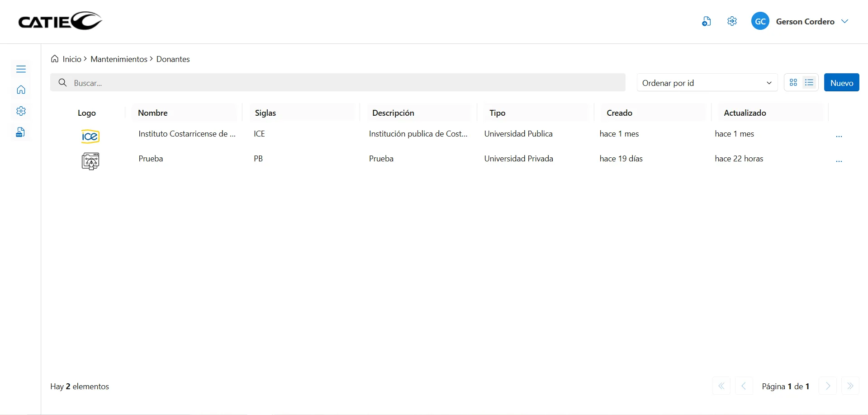Sort by the Nombre column header
Image resolution: width=868 pixels, height=415 pixels.
[x=153, y=113]
